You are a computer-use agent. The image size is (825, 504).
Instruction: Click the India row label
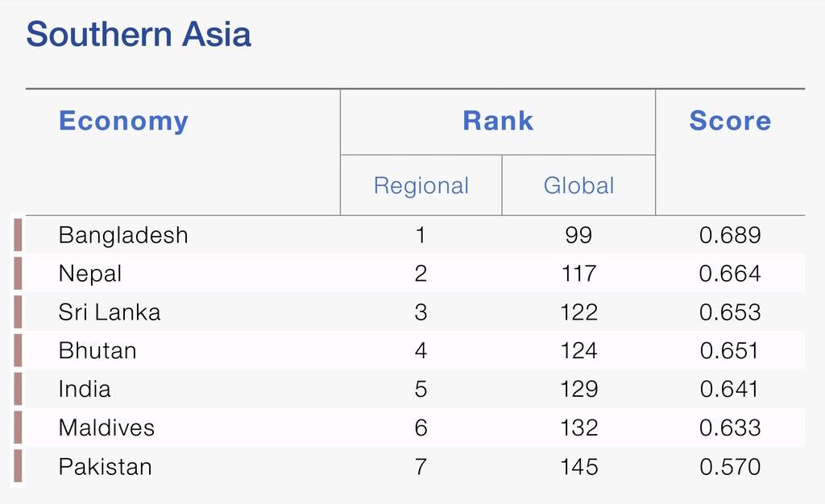tap(85, 390)
